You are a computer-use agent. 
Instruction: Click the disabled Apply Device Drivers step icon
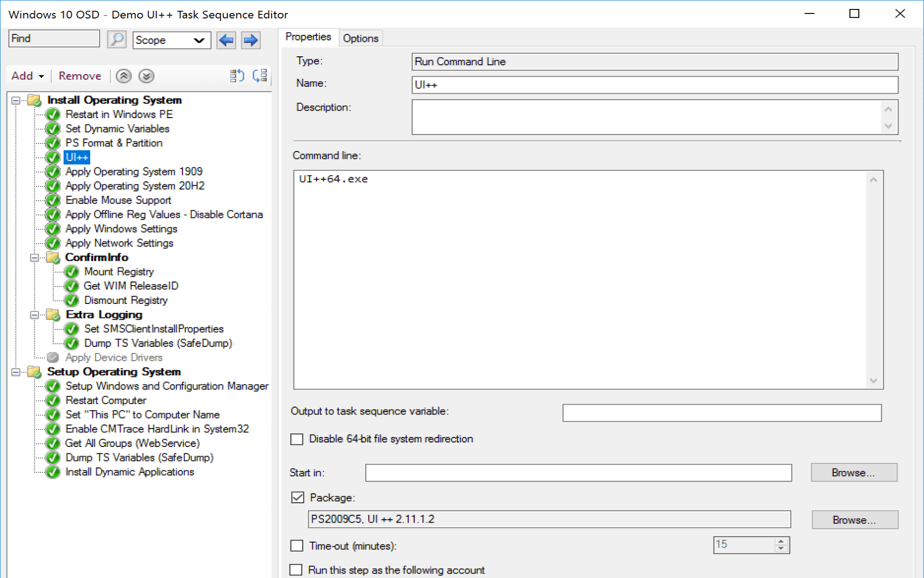(x=53, y=357)
